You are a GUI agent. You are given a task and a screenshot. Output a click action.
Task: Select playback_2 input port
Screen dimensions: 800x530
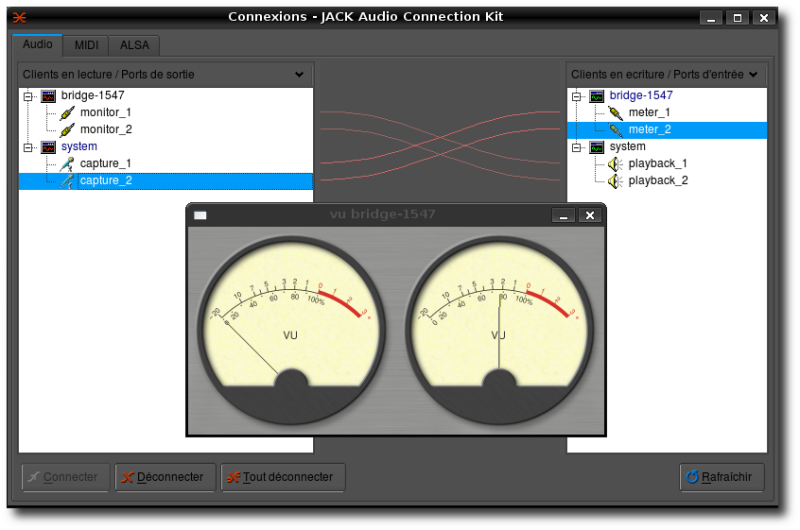[x=658, y=181]
